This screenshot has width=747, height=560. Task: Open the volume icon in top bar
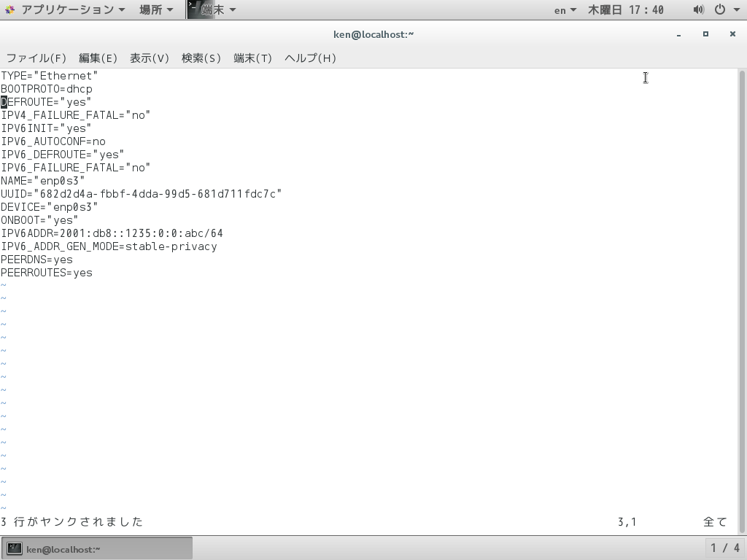[x=698, y=9]
